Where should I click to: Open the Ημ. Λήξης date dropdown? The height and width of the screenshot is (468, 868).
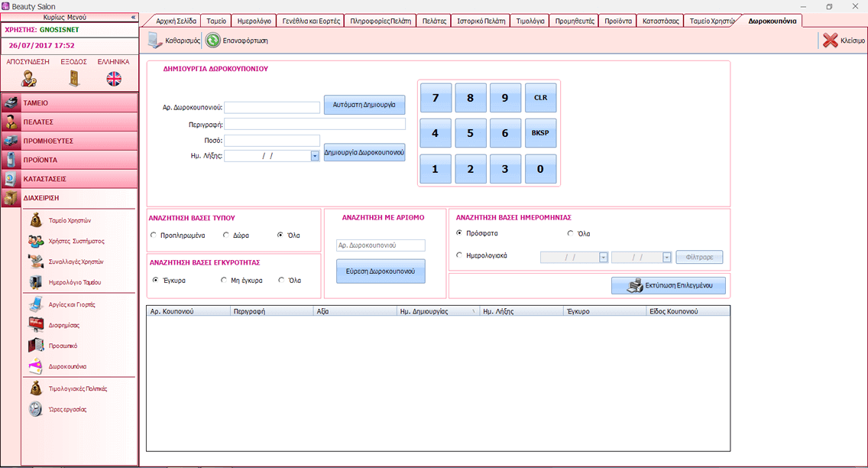click(x=315, y=156)
